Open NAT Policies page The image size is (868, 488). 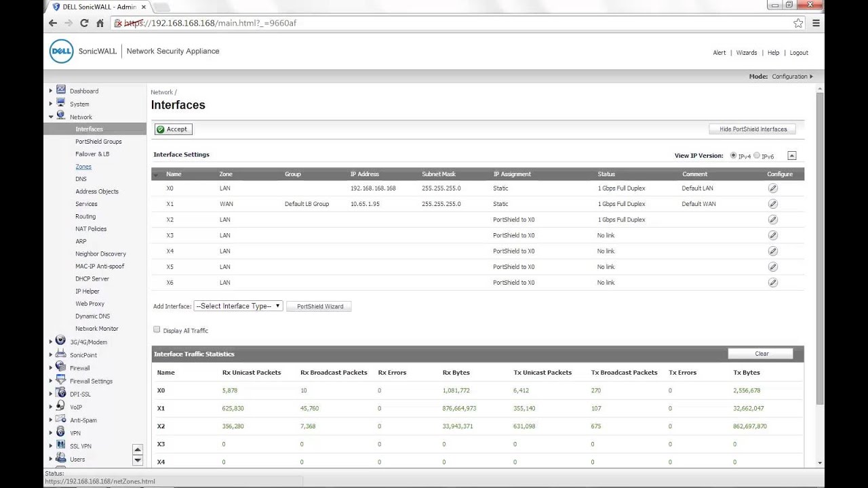pyautogui.click(x=91, y=229)
